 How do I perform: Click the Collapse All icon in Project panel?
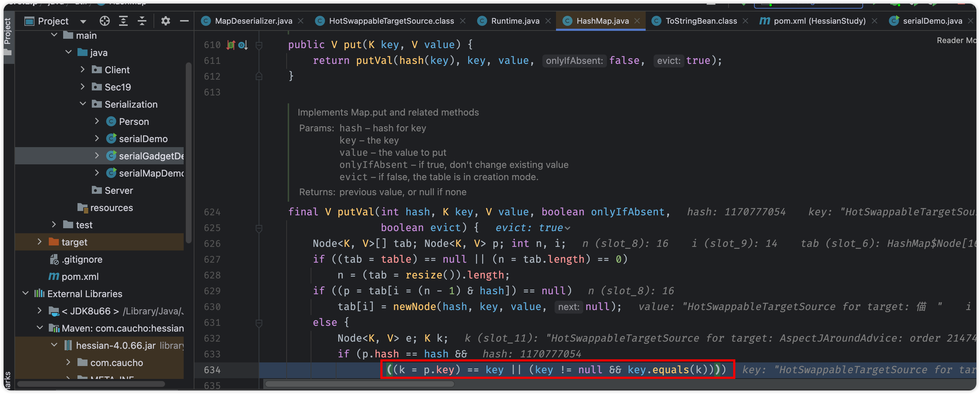click(x=142, y=21)
